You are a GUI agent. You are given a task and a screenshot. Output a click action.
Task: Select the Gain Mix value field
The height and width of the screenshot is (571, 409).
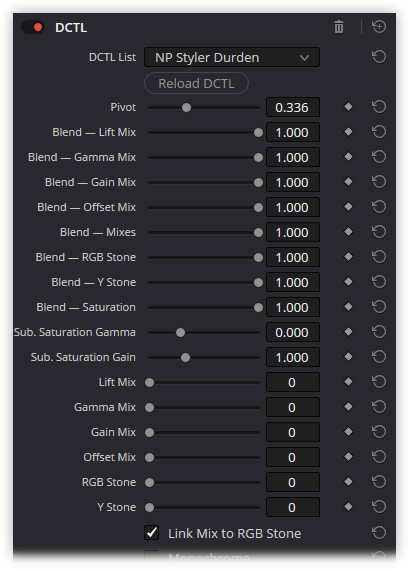click(293, 432)
